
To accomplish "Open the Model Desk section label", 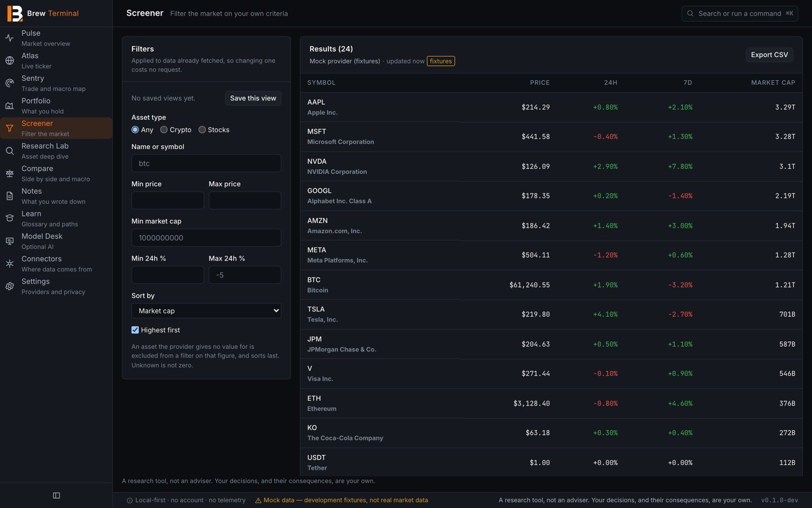I will (x=42, y=236).
